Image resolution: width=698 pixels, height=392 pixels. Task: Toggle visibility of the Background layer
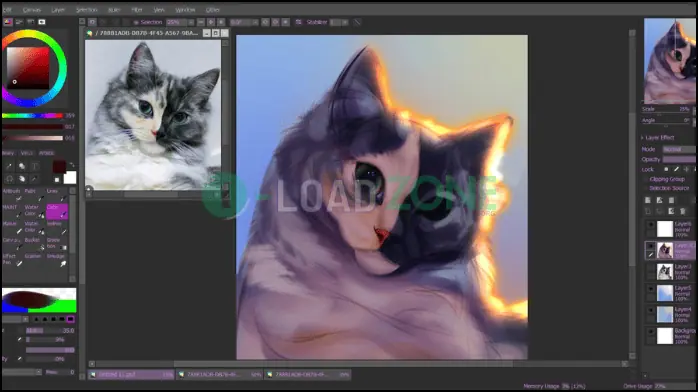point(650,332)
